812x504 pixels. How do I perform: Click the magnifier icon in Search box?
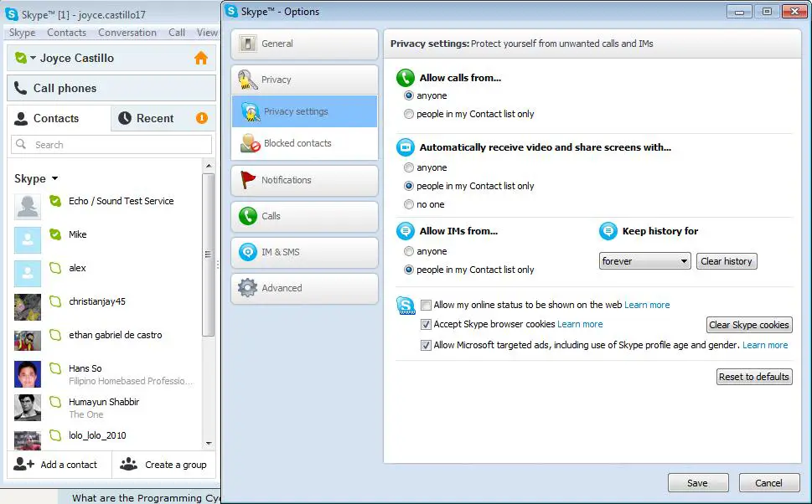21,144
